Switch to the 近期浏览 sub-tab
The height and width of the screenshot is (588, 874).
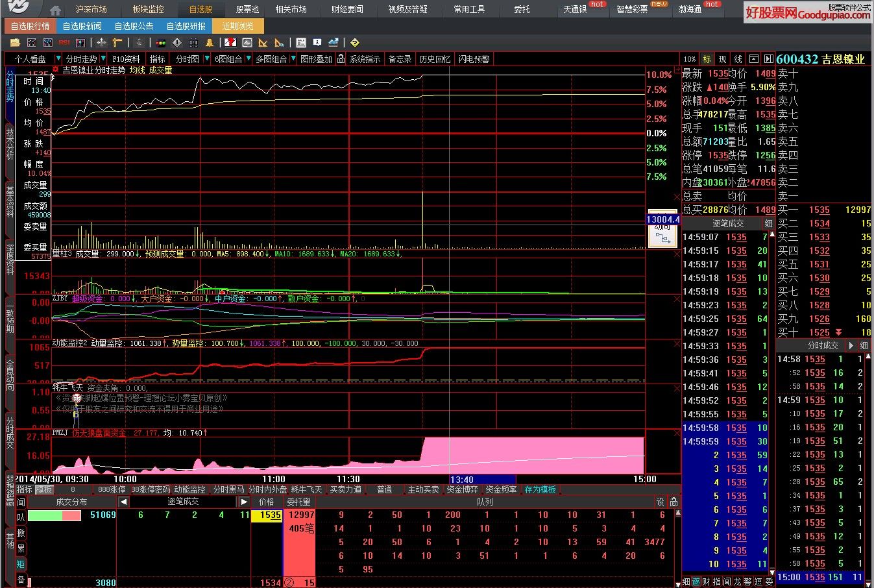[238, 27]
